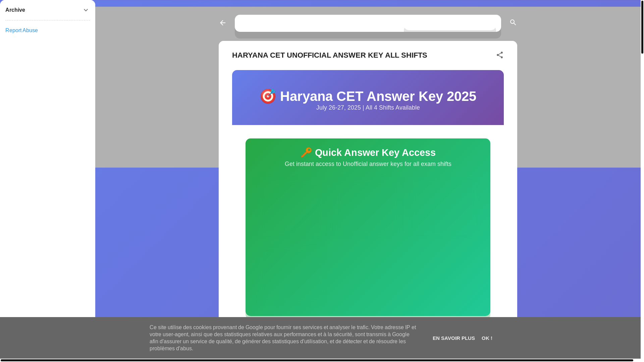The width and height of the screenshot is (644, 362).
Task: Click the 'Get instant access to Unofficial answer keys' text
Action: coord(368,164)
